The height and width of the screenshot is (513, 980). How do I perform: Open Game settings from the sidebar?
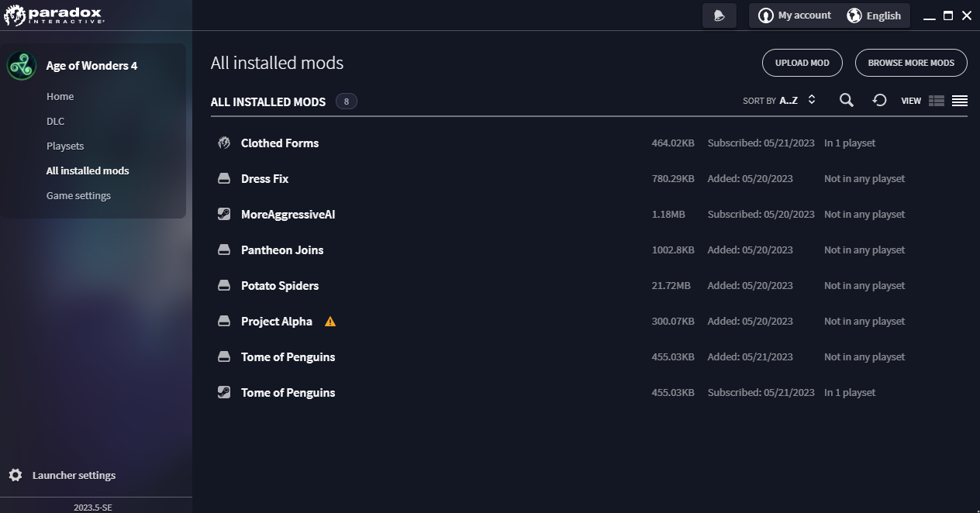78,196
